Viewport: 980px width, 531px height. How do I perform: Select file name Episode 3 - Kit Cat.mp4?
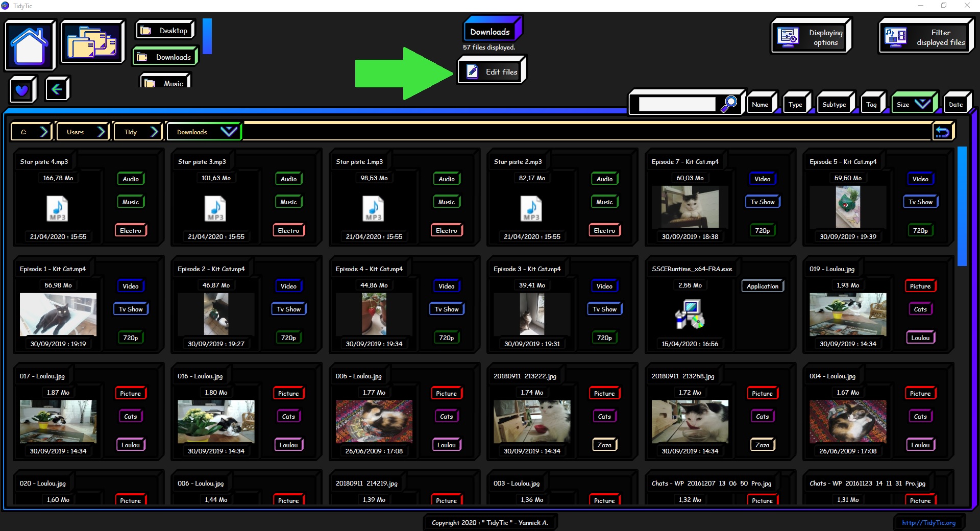click(527, 269)
